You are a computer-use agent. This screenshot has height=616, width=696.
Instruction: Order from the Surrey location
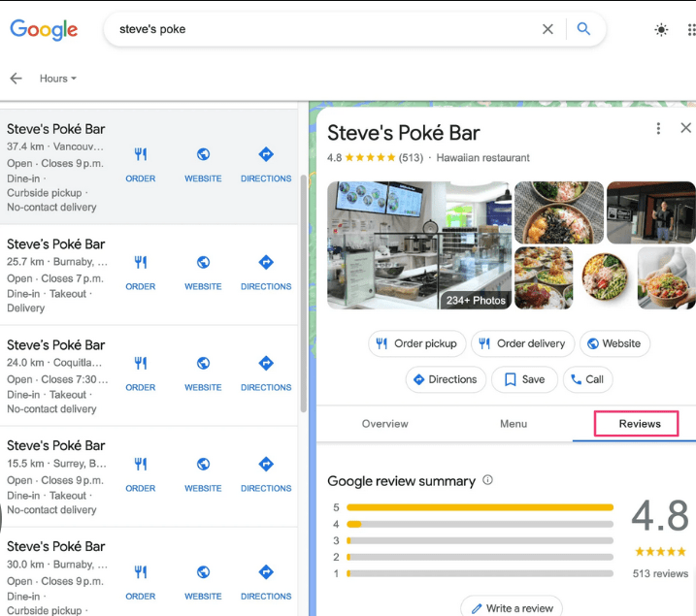point(140,474)
